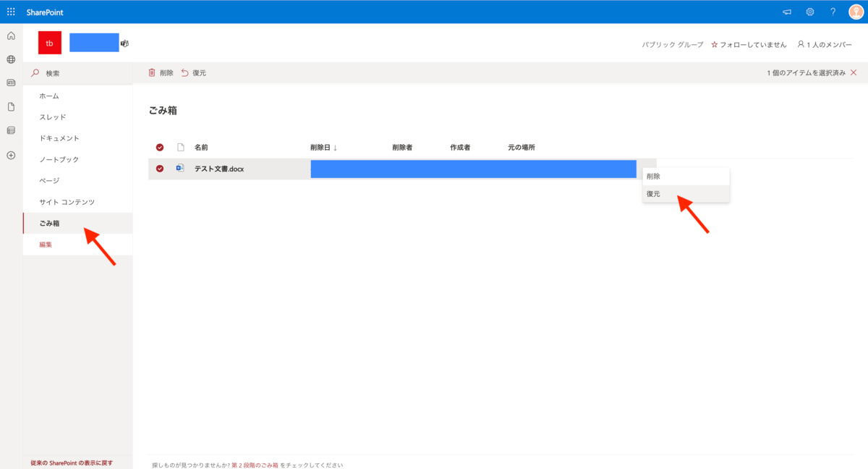Click the 検索 search box

click(80, 73)
